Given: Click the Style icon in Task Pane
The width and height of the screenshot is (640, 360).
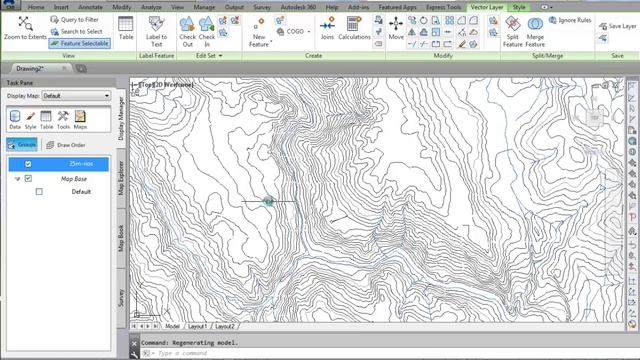Looking at the screenshot, I should [31, 120].
